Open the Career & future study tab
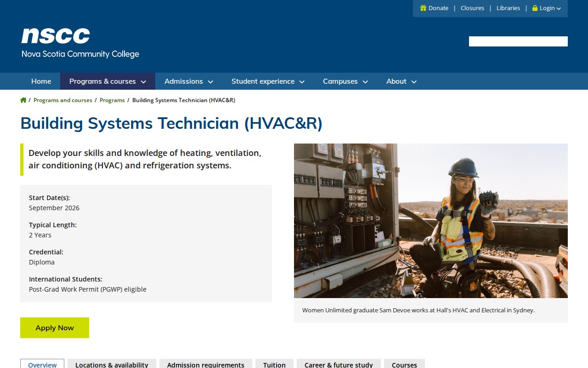Viewport: 588px width, 368px height. click(339, 364)
